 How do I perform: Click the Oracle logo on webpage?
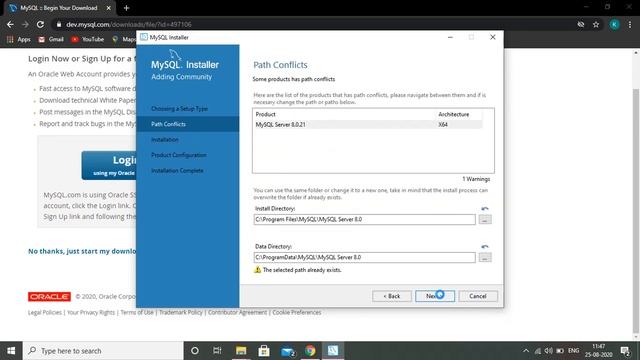tap(49, 296)
